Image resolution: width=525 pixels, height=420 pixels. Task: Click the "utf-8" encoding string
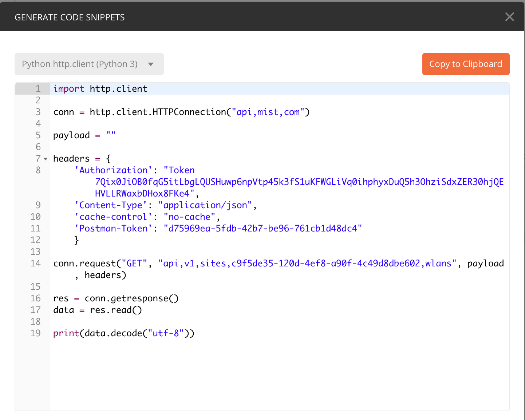(166, 333)
